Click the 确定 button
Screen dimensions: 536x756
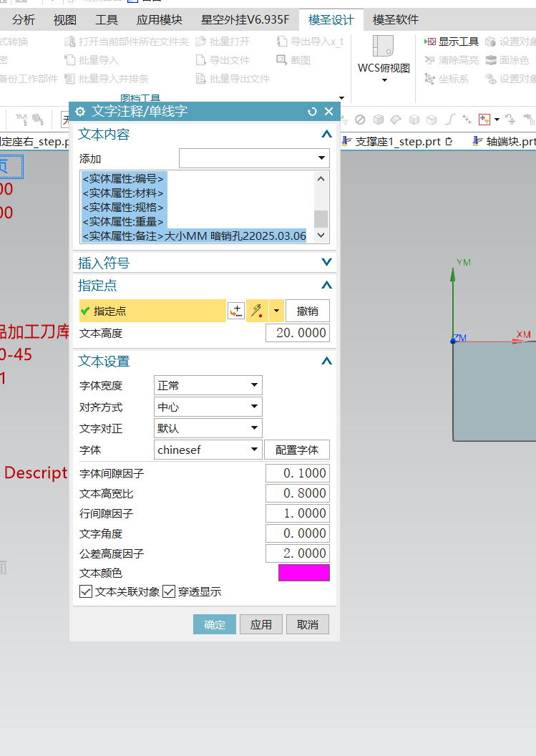pyautogui.click(x=215, y=624)
